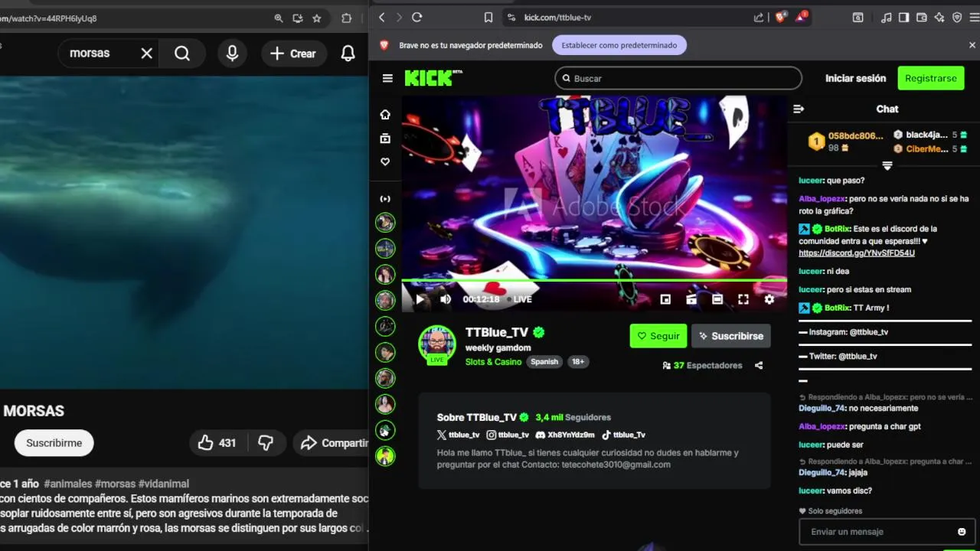Click the Spanish language tag
The height and width of the screenshot is (551, 980).
(x=544, y=362)
